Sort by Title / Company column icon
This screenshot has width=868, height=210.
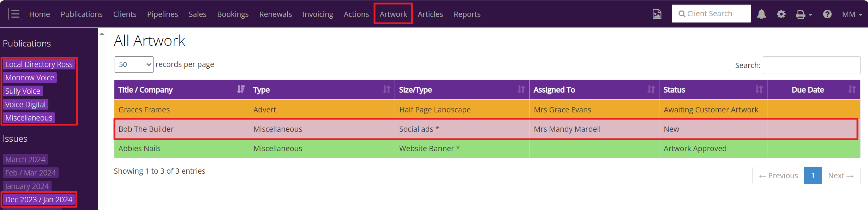tap(241, 89)
